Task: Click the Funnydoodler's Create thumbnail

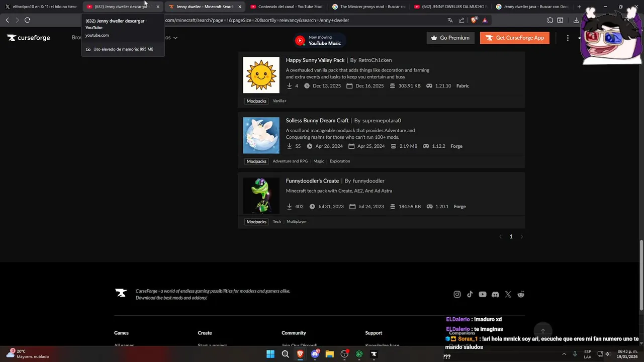Action: (261, 196)
